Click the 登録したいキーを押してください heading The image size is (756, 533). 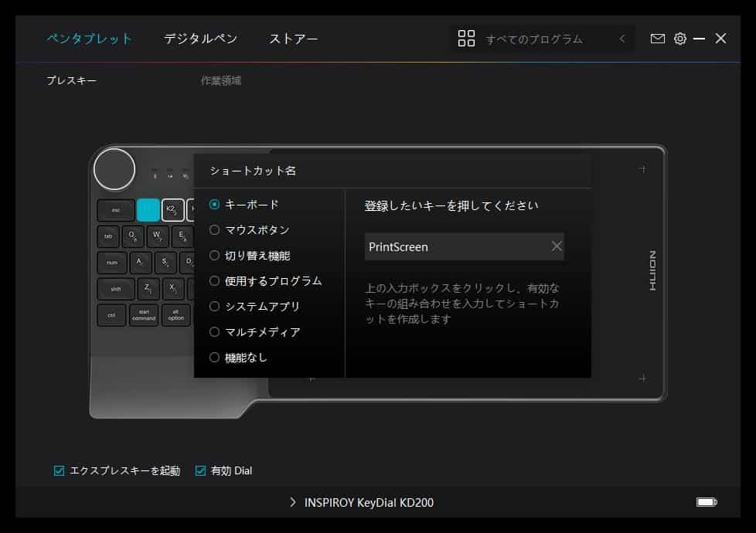(x=451, y=205)
